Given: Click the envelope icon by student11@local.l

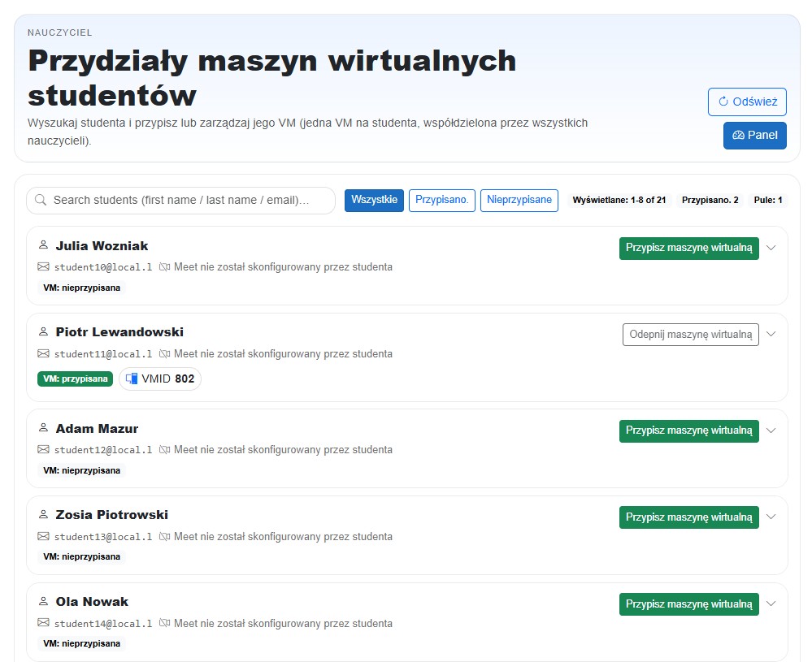Looking at the screenshot, I should [42, 353].
